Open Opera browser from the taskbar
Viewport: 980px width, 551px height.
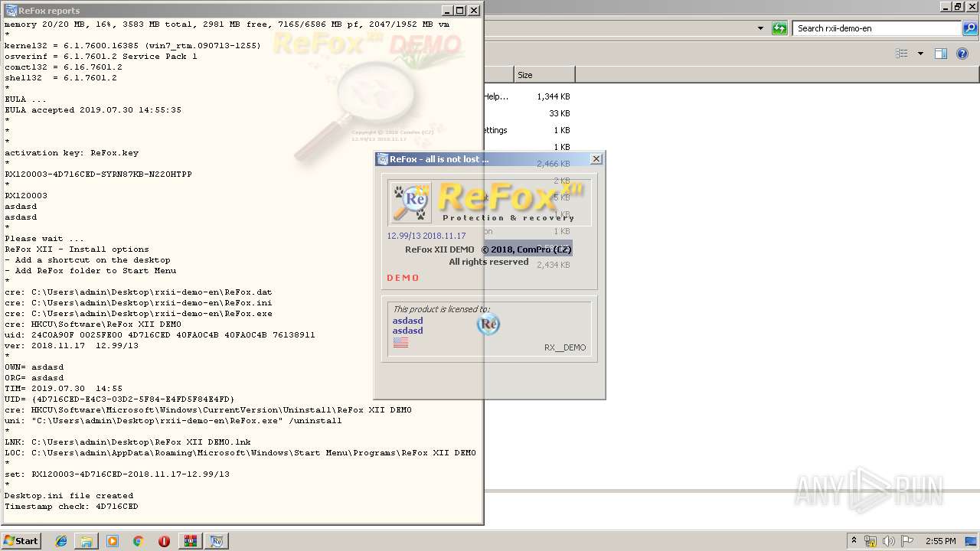click(164, 541)
